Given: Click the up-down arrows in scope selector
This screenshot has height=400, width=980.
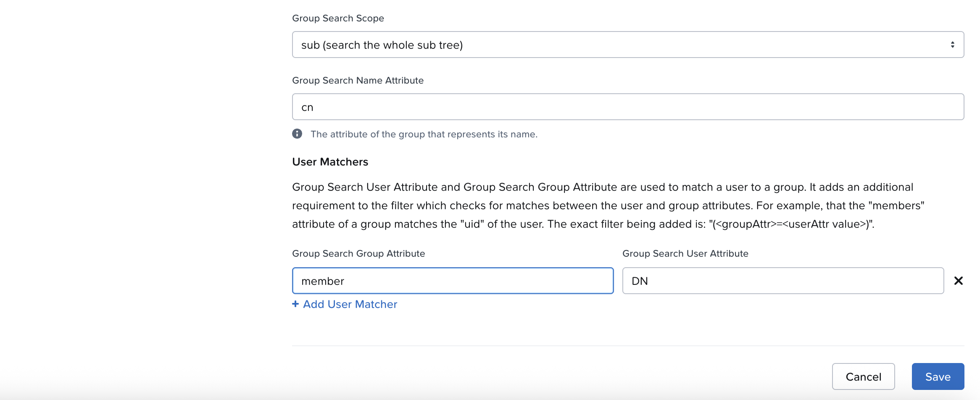Looking at the screenshot, I should tap(952, 45).
